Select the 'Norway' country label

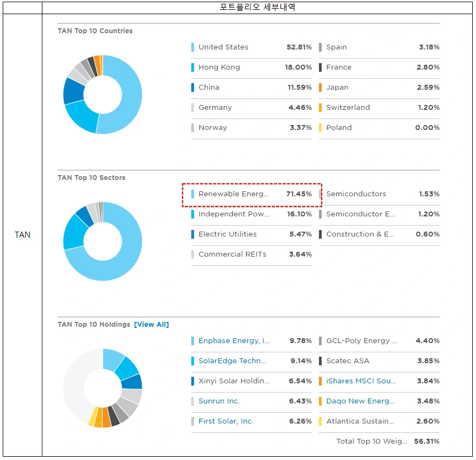(x=212, y=128)
